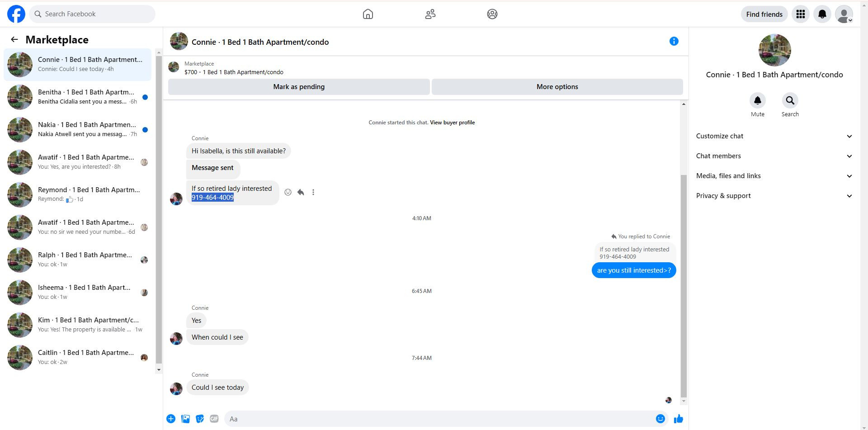Open Connie conversation in list

[78, 65]
